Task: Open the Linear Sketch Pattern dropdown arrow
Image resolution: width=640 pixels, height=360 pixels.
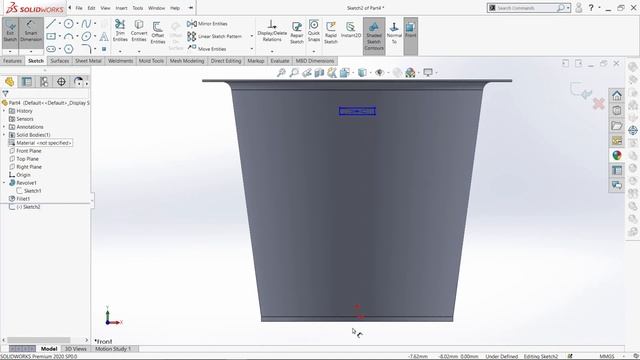Action: click(x=251, y=36)
